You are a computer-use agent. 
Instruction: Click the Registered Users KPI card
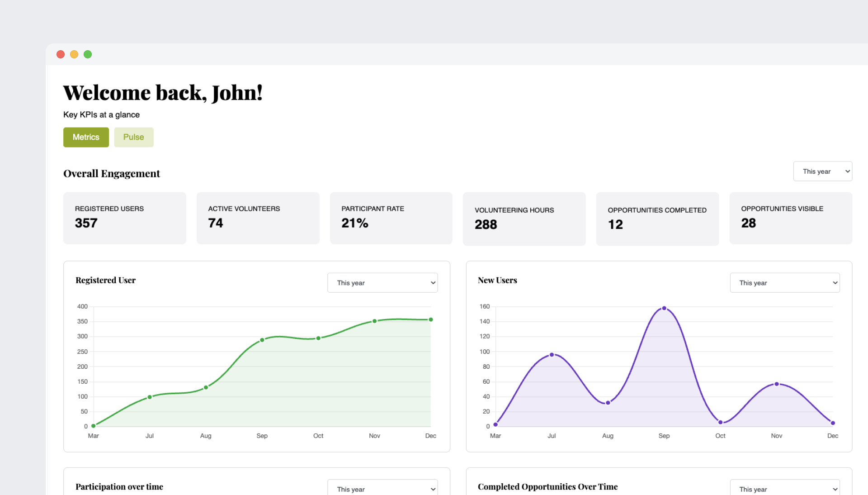124,218
